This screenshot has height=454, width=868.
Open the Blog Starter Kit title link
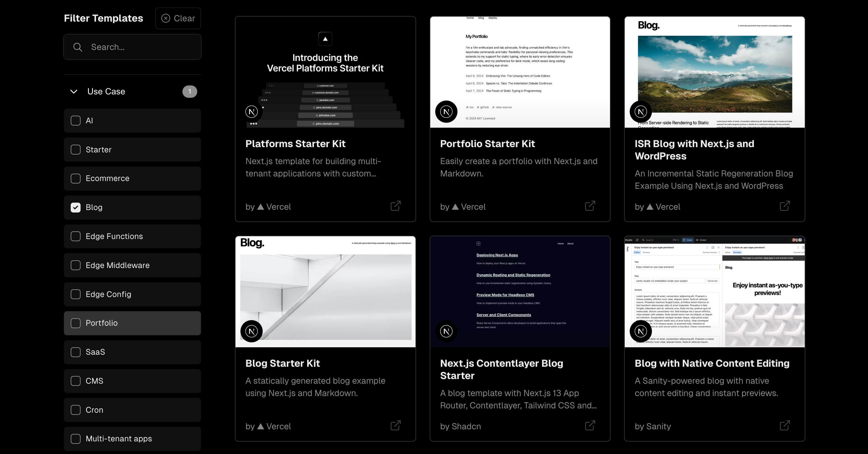pos(282,363)
